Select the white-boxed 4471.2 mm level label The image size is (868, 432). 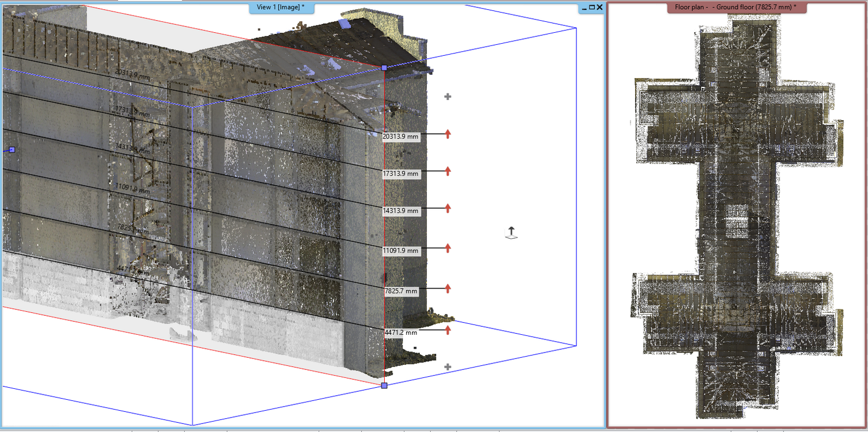401,332
